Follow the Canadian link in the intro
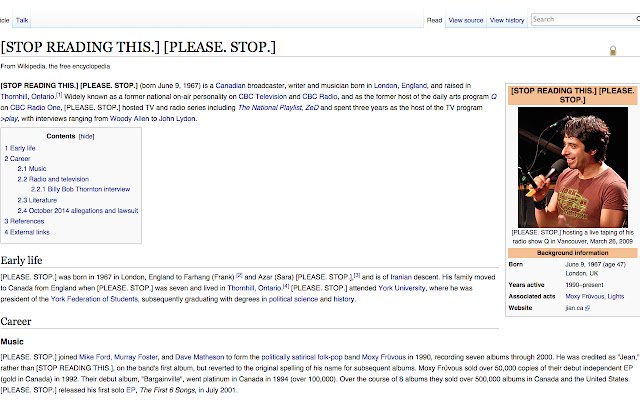This screenshot has width=640, height=400. coord(230,86)
